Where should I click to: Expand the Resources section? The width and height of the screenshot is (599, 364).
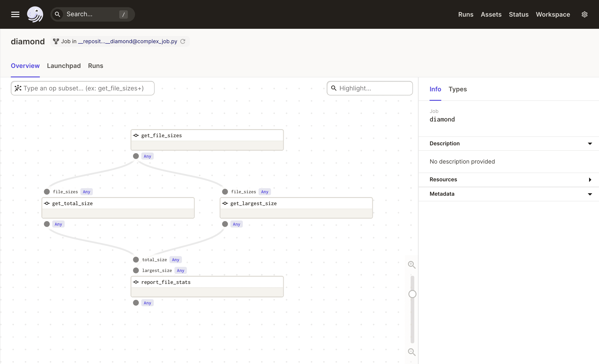coord(590,179)
